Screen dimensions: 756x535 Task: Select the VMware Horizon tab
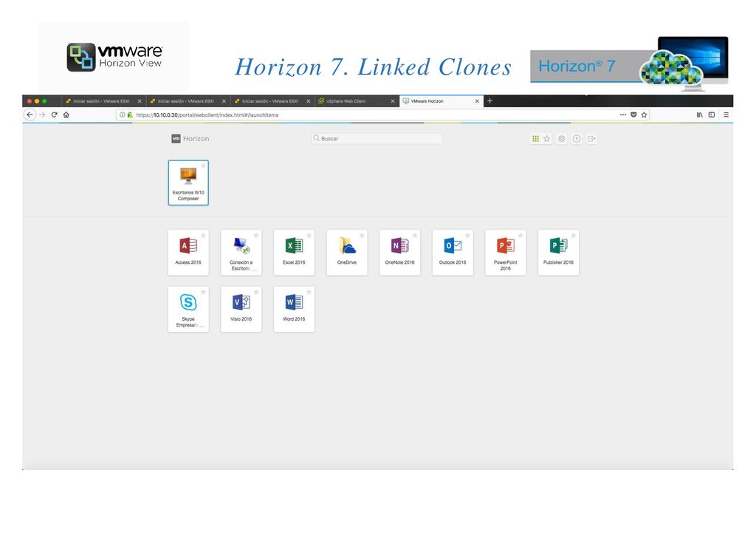click(441, 101)
